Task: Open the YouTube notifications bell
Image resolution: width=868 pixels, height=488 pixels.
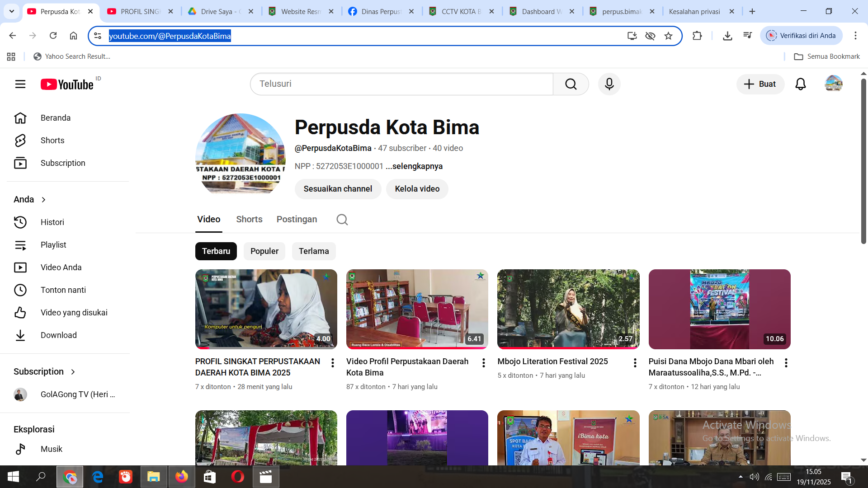Action: point(800,84)
